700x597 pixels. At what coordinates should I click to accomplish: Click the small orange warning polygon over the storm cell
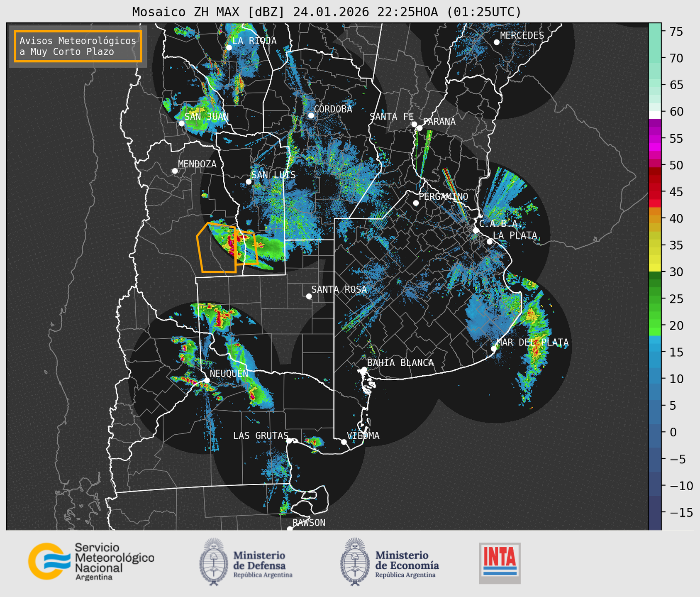pyautogui.click(x=246, y=248)
